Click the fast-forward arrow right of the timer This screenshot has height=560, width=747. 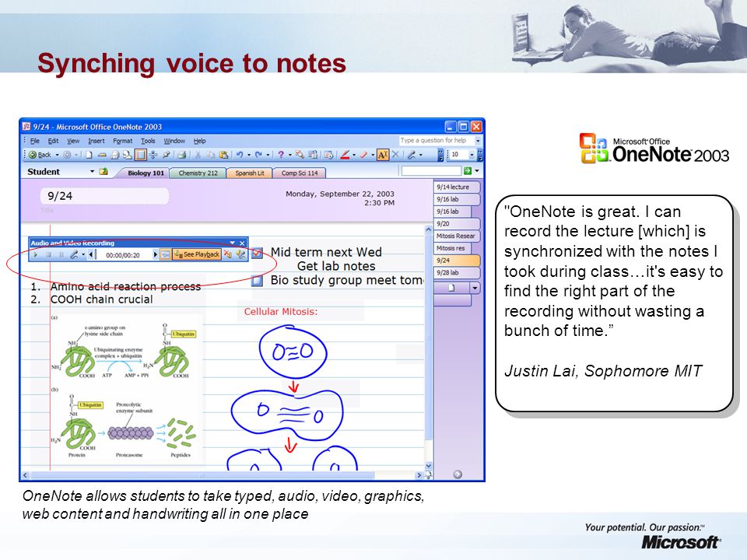156,255
